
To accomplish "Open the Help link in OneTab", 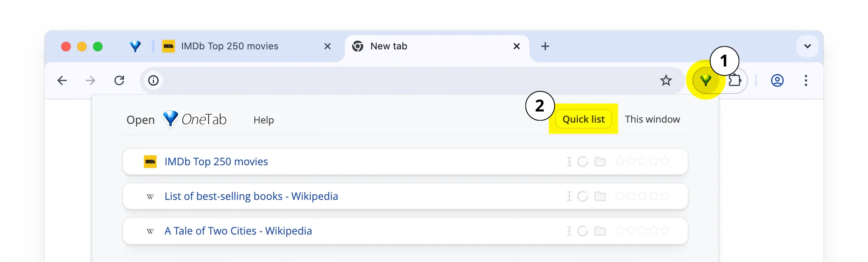I will coord(263,120).
